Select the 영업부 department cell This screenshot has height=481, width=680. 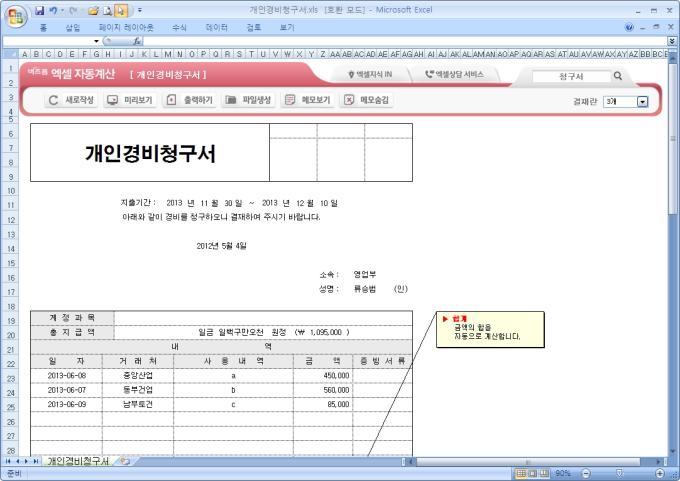point(365,275)
